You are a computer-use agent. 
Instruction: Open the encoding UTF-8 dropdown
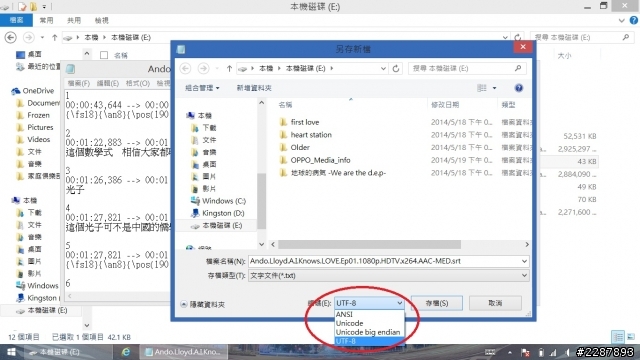369,303
